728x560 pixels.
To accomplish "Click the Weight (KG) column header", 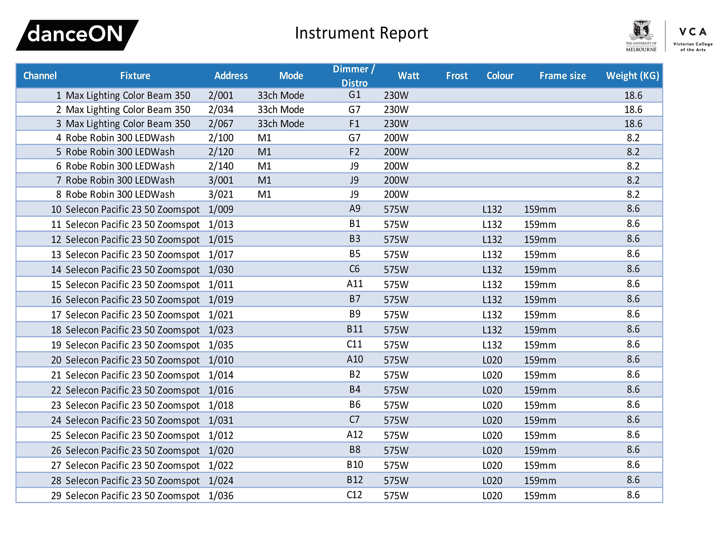I will pos(632,76).
